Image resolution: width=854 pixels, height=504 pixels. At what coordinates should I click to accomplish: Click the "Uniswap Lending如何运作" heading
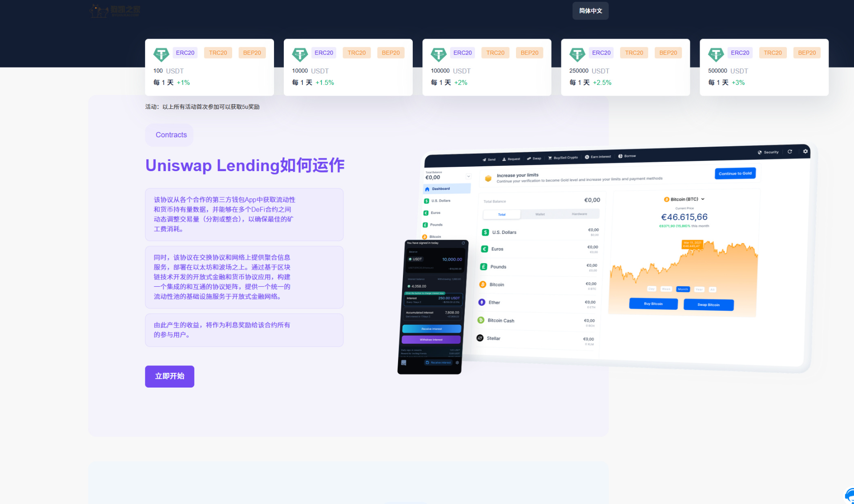click(x=245, y=165)
